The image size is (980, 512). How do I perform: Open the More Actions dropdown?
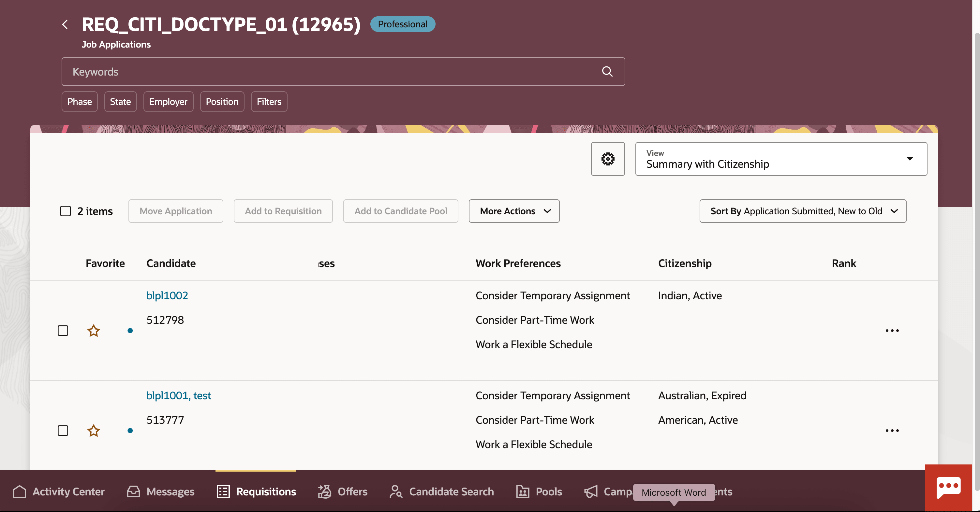(x=513, y=211)
